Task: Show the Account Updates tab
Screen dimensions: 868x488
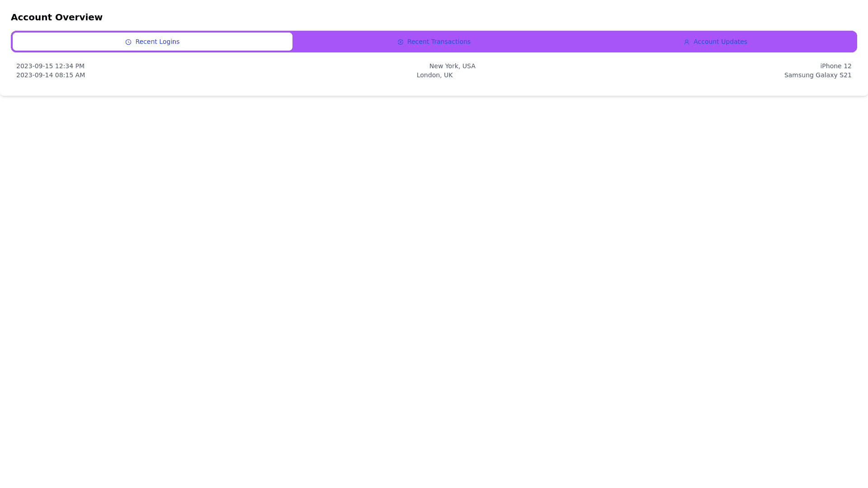Action: pyautogui.click(x=715, y=42)
